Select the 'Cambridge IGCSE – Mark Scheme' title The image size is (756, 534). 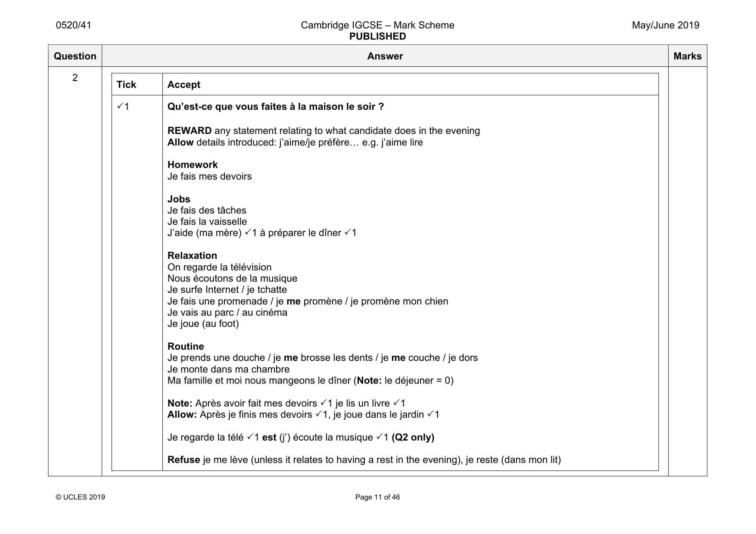377,25
